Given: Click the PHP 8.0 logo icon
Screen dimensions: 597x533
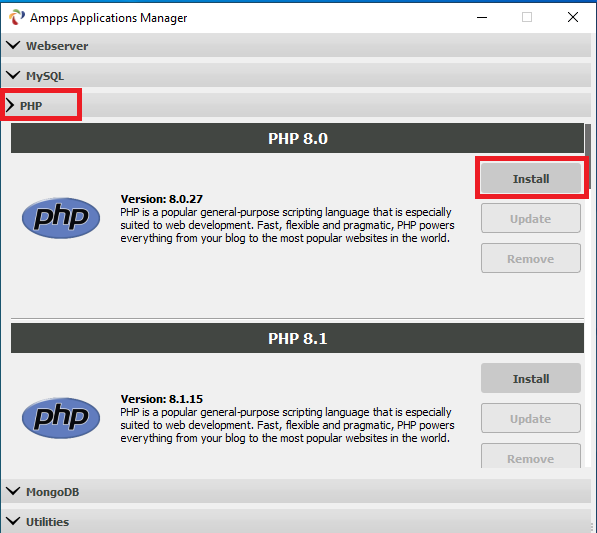Looking at the screenshot, I should point(61,218).
